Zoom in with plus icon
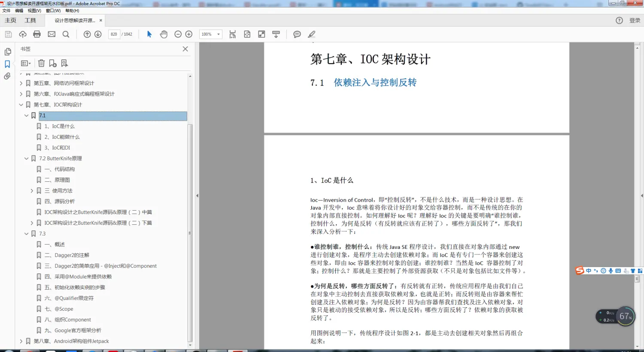Viewport: 644px width, 352px height. click(189, 34)
